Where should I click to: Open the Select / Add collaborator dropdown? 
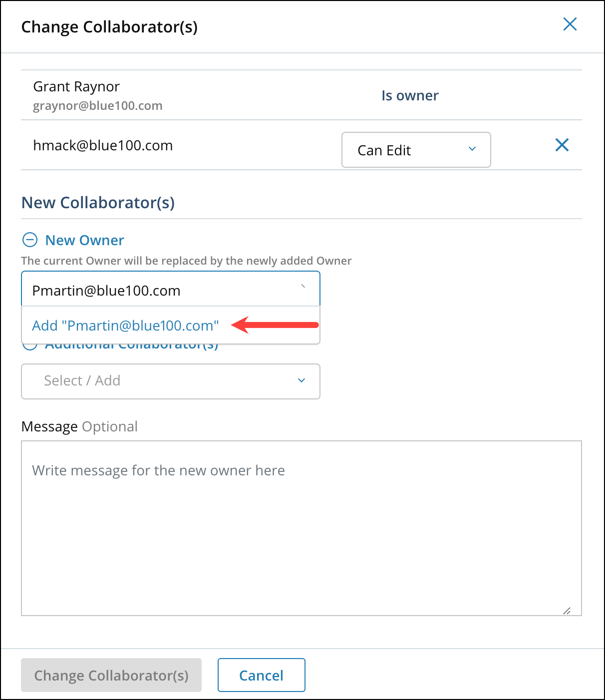pyautogui.click(x=170, y=380)
